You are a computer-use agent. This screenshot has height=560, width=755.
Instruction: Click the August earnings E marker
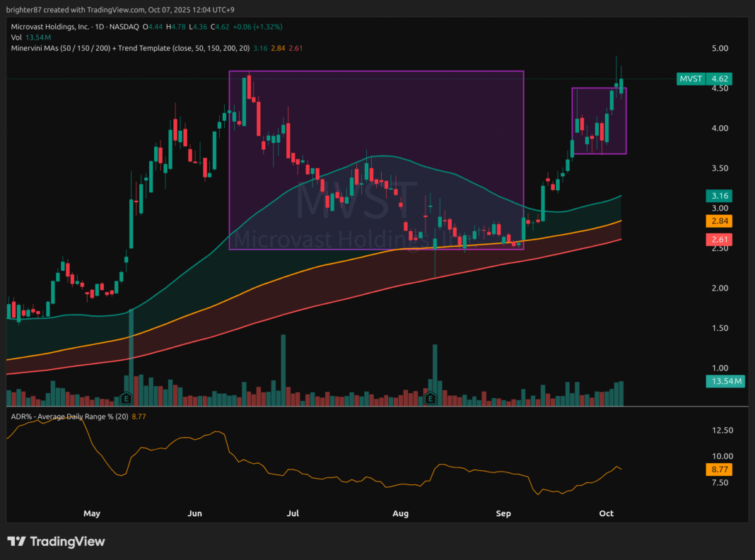(x=431, y=399)
